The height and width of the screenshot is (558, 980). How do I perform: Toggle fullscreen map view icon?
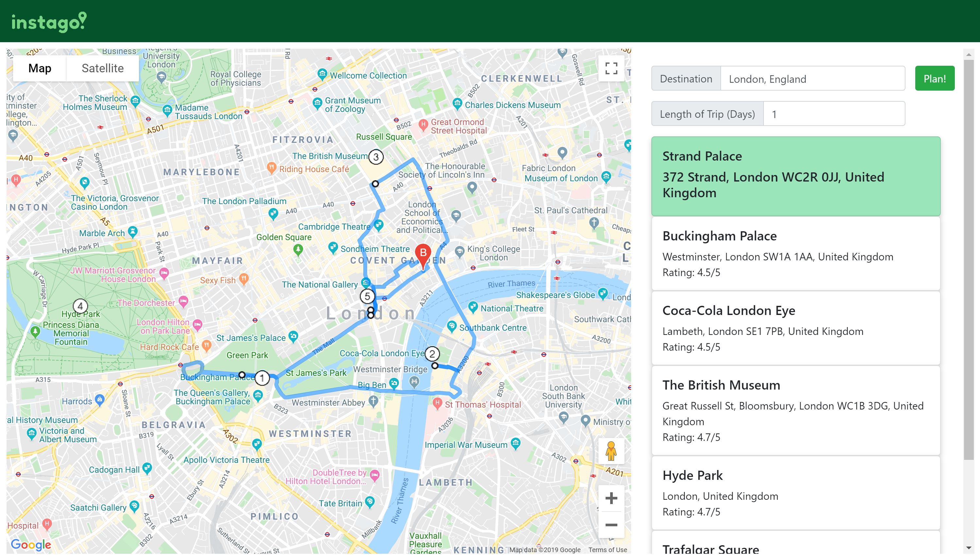coord(611,69)
